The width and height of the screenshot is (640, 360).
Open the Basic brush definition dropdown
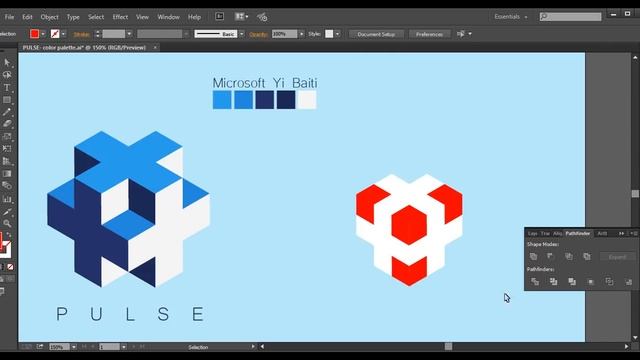[x=242, y=34]
